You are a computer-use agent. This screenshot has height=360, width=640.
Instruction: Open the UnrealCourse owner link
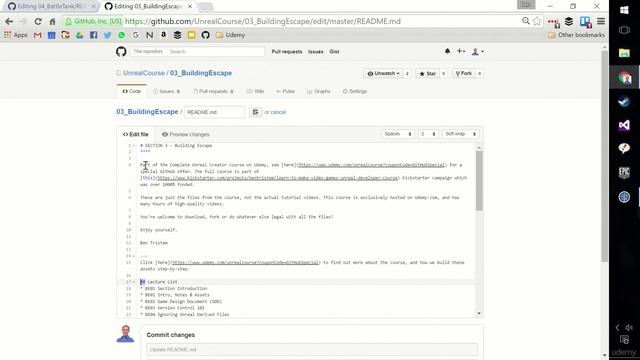click(144, 73)
